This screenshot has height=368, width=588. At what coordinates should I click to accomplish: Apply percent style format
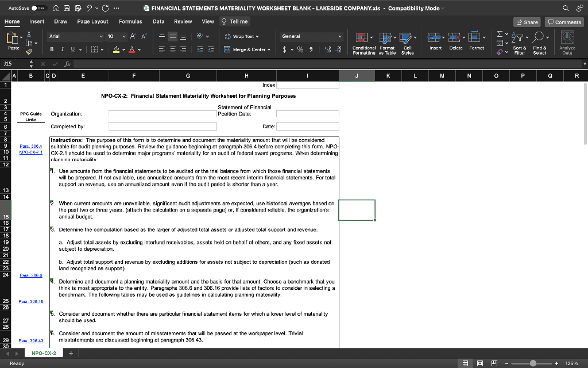(300, 49)
